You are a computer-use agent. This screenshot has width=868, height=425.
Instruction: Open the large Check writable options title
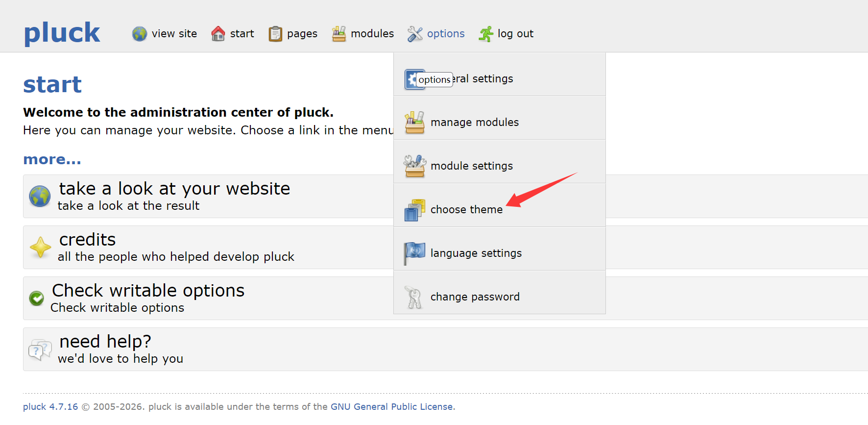click(148, 291)
